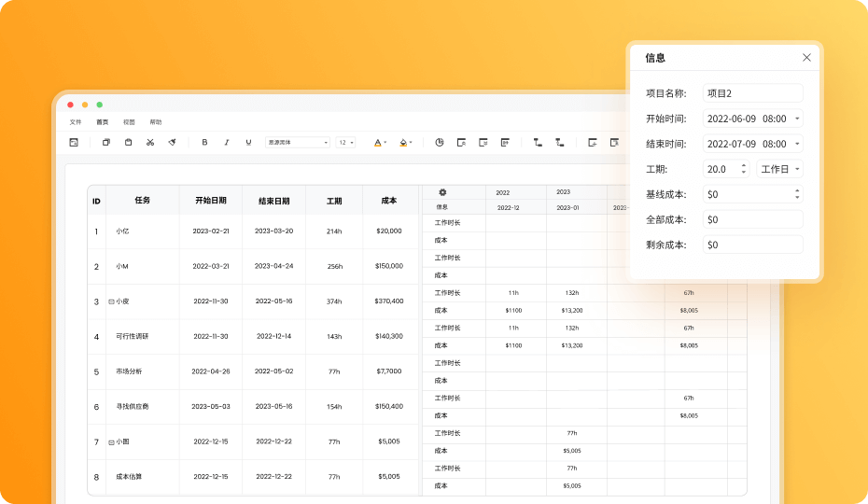The height and width of the screenshot is (504, 868).
Task: Click the macOS green maximize dot
Action: pyautogui.click(x=100, y=105)
